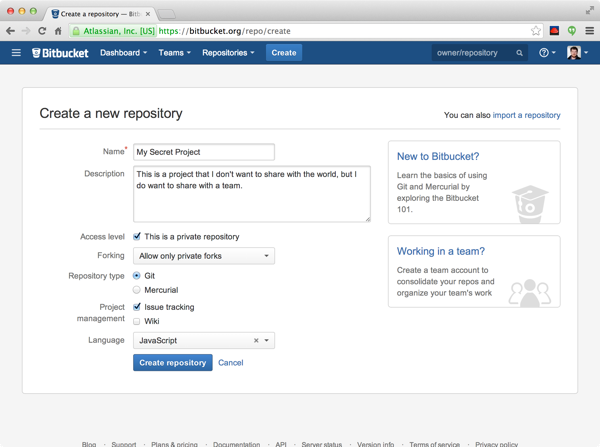Open the help question mark menu
The height and width of the screenshot is (447, 600).
546,53
